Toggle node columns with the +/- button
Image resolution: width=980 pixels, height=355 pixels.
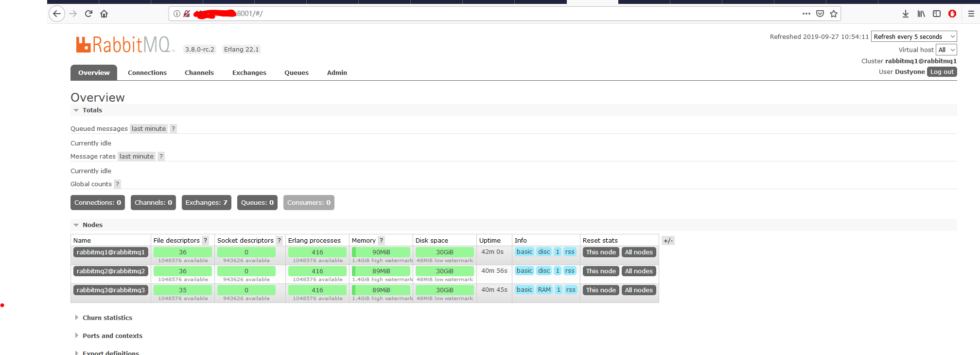[668, 241]
